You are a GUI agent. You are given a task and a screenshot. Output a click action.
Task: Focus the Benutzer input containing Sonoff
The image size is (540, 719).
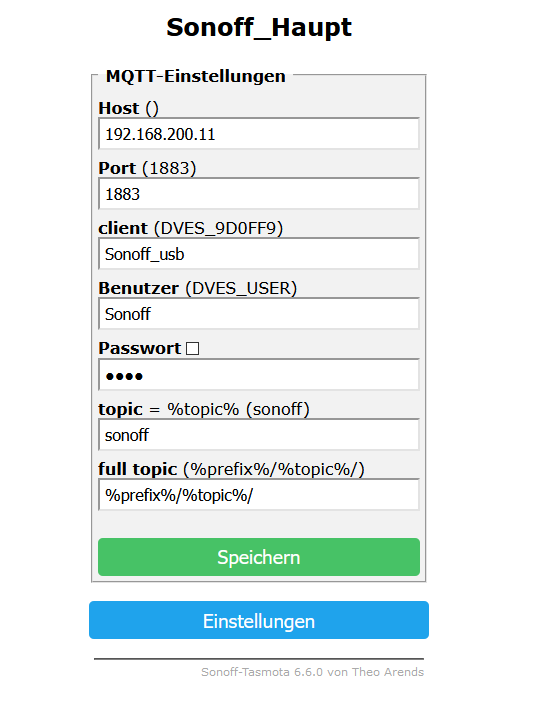tap(259, 314)
